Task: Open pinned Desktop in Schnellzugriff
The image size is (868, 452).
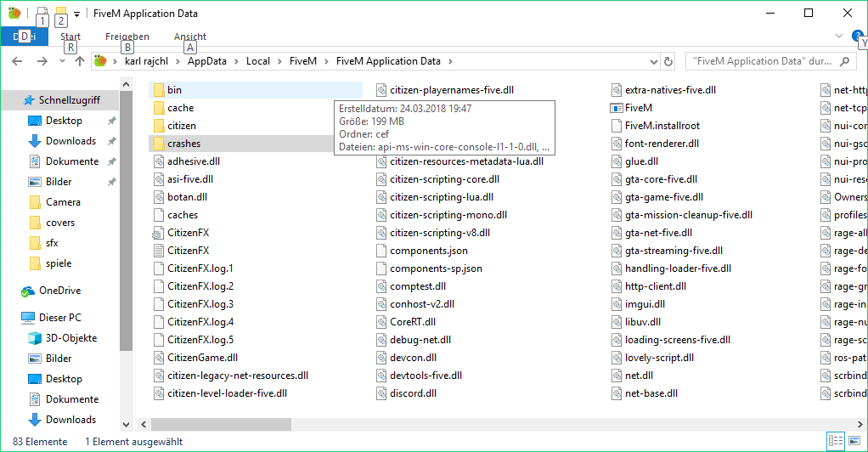Action: pyautogui.click(x=64, y=121)
